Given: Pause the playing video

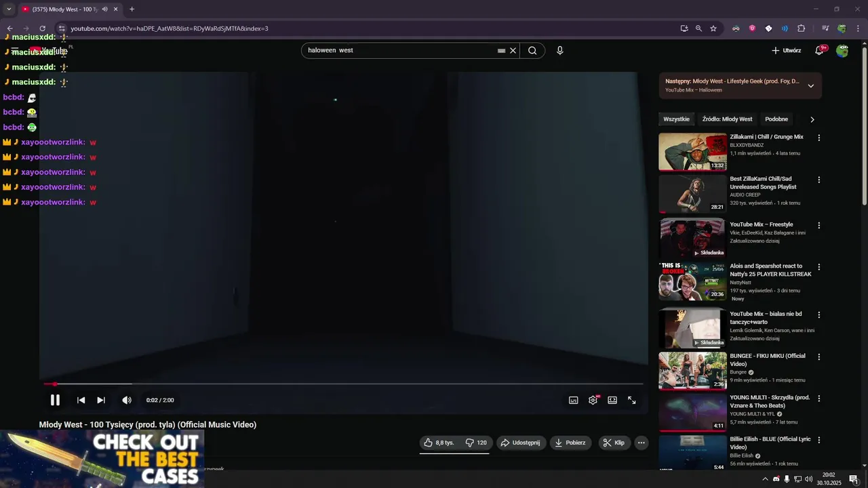Looking at the screenshot, I should [x=55, y=400].
